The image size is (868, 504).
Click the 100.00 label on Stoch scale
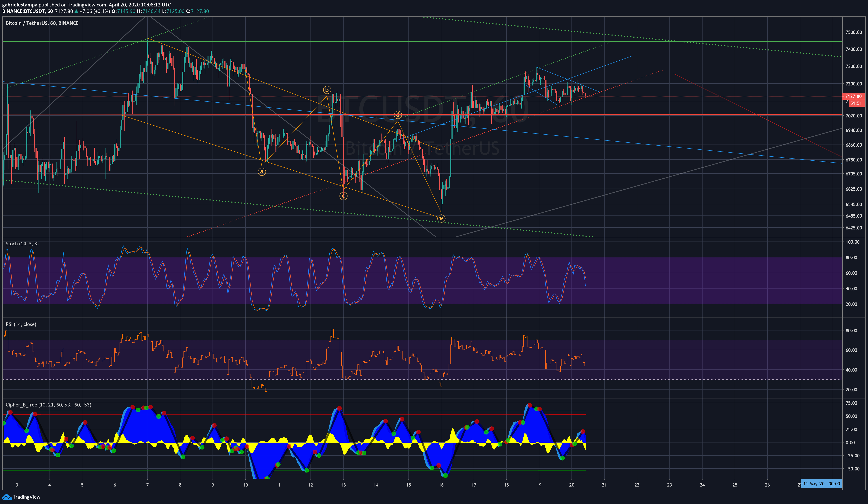(x=852, y=242)
